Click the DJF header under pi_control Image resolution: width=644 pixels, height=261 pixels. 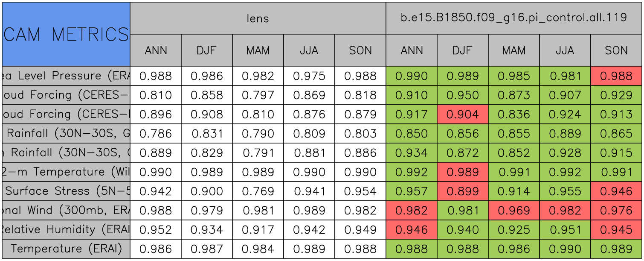point(462,50)
